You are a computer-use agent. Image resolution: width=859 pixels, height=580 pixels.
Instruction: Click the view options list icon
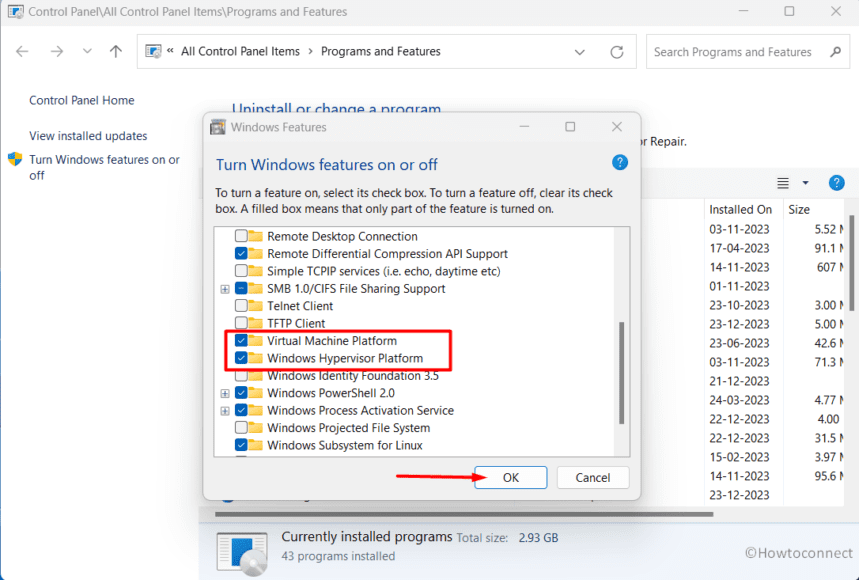[x=783, y=183]
